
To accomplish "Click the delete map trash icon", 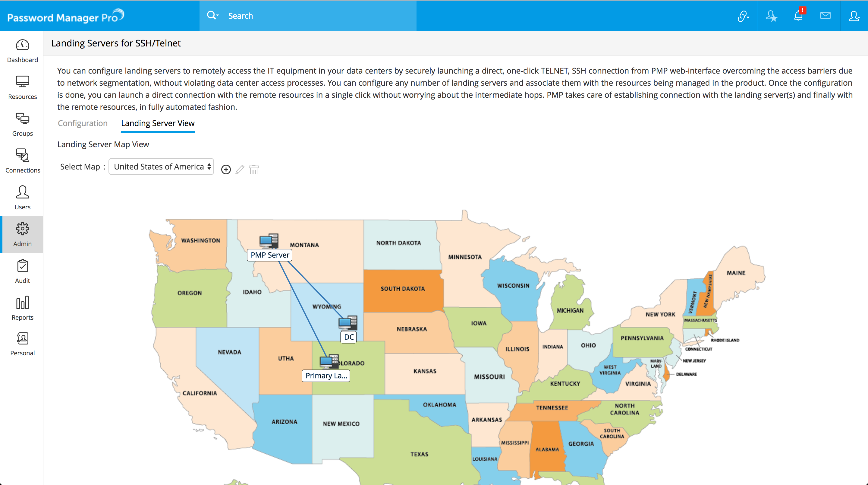I will tap(254, 169).
